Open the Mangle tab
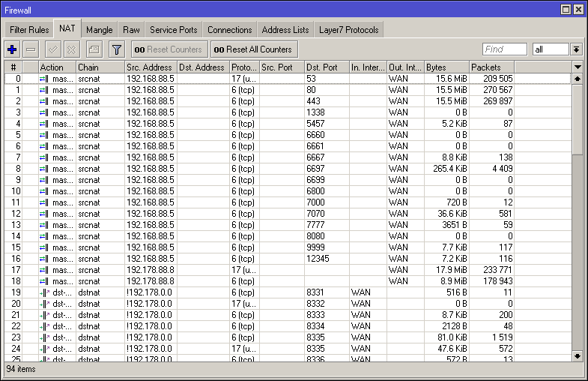The image size is (588, 381). click(99, 30)
